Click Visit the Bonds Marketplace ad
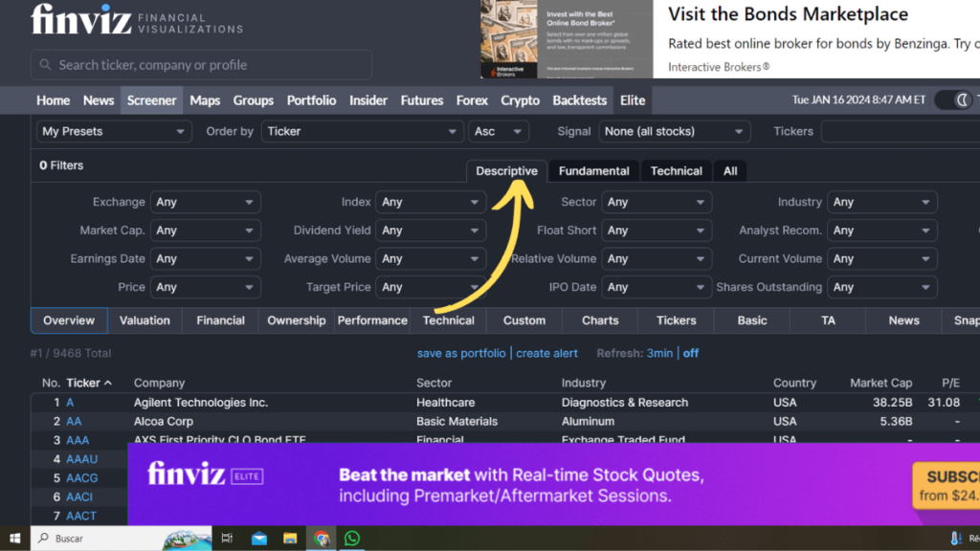The height and width of the screenshot is (551, 980). pos(789,14)
